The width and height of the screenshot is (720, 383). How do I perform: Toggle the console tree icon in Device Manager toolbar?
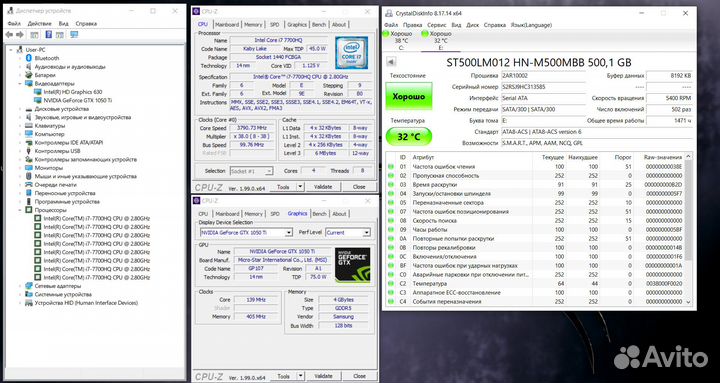[x=34, y=34]
